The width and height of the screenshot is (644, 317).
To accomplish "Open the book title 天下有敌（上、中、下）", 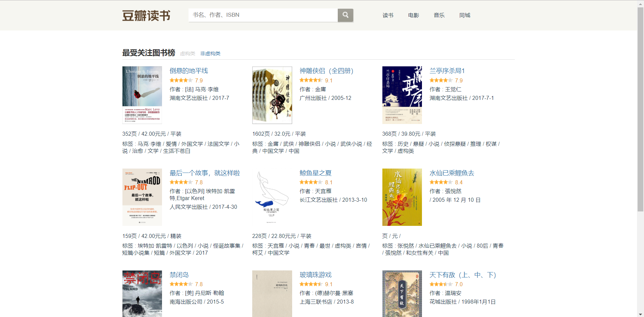I will (x=463, y=275).
